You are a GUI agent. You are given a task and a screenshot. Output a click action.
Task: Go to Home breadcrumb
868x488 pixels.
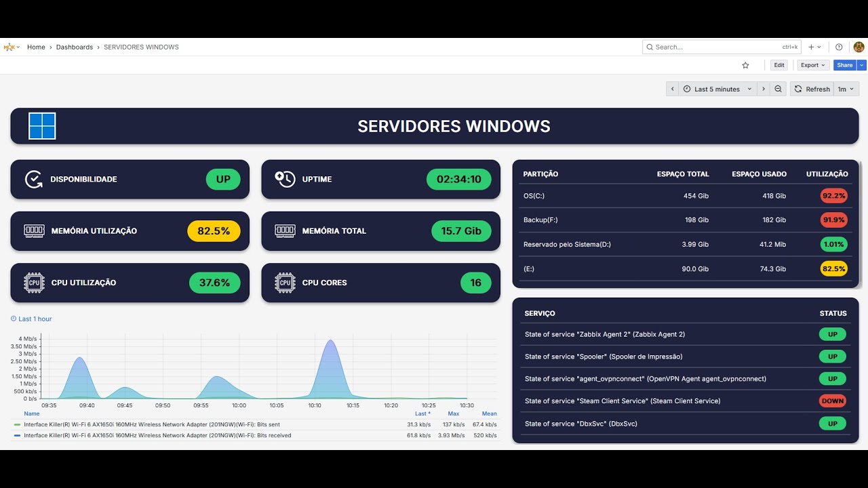pos(36,47)
